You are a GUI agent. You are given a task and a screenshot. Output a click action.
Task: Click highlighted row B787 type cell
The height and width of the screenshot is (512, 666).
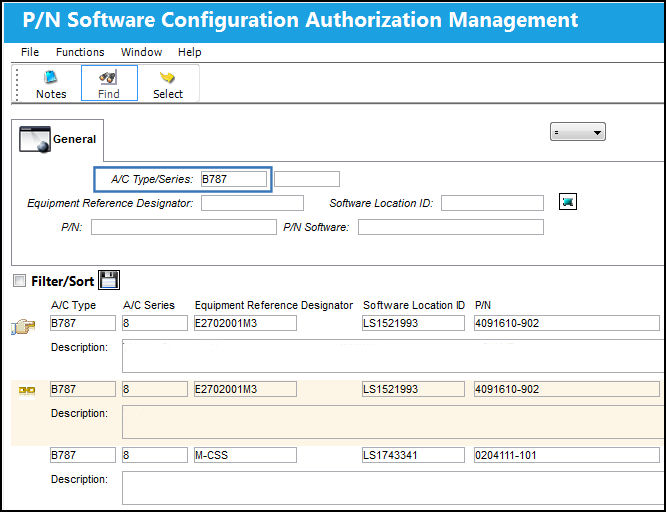pyautogui.click(x=82, y=389)
